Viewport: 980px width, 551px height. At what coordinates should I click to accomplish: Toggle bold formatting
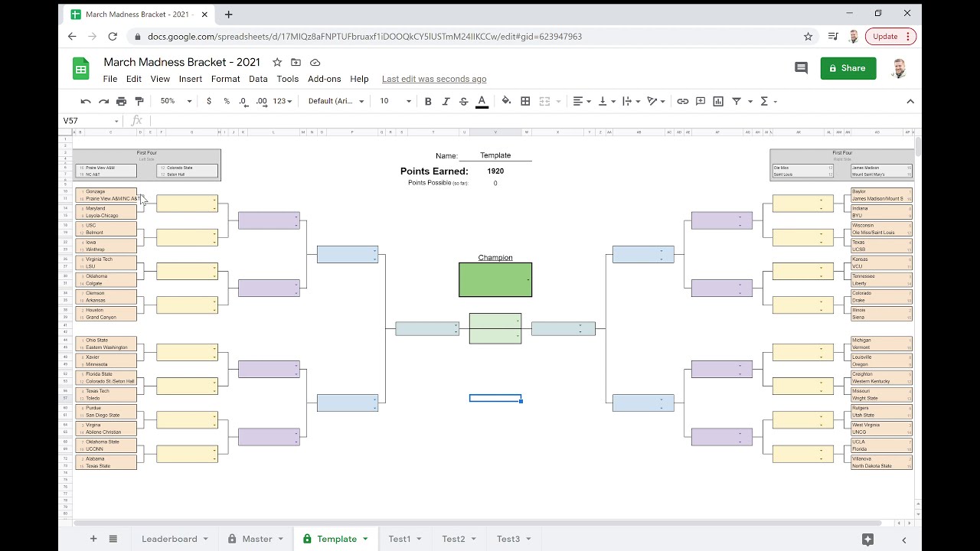[428, 101]
